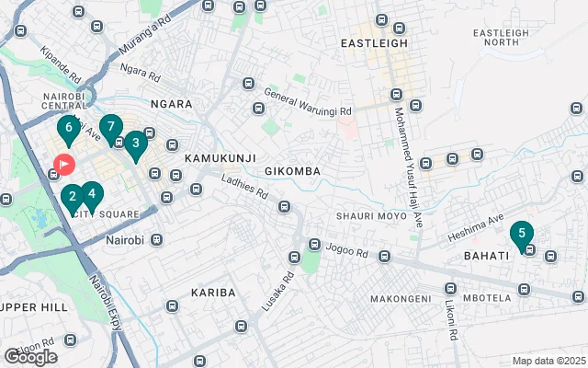
Task: Click the General Waruingi Rd label
Action: point(308,102)
